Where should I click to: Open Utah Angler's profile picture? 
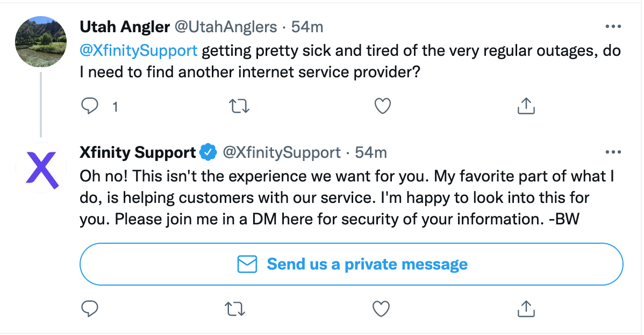41,41
